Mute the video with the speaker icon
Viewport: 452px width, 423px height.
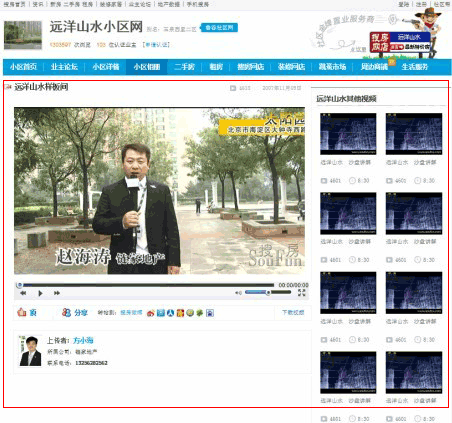pos(238,293)
